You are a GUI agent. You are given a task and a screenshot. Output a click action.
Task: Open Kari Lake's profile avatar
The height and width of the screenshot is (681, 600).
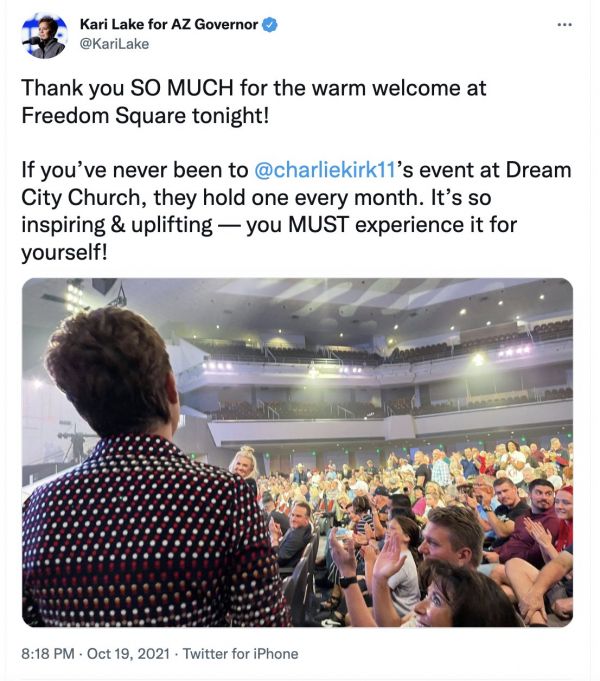point(44,35)
